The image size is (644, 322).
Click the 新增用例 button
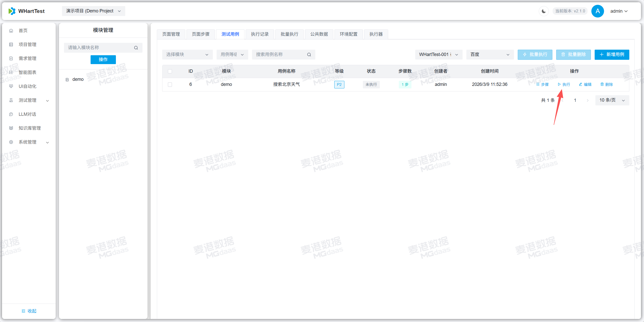point(612,54)
